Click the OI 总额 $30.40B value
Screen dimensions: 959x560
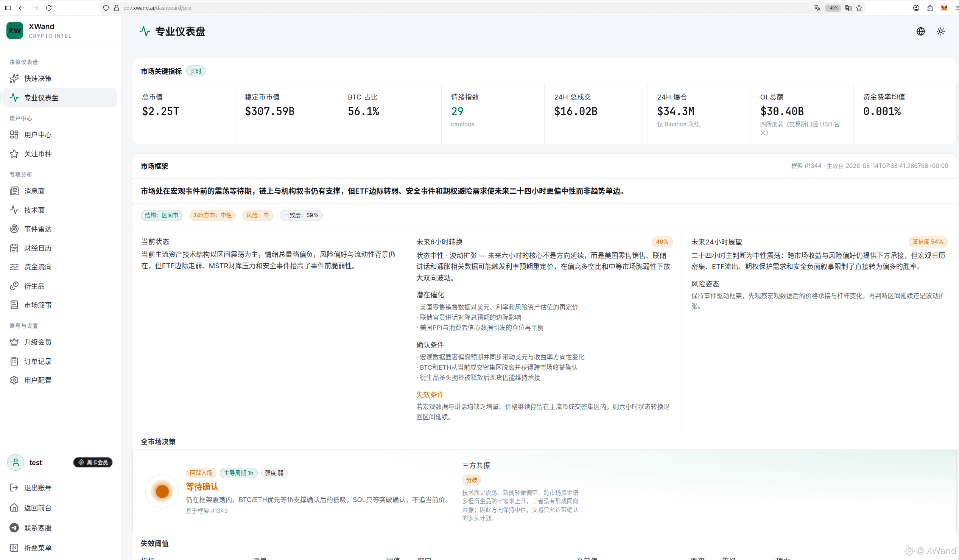[782, 111]
